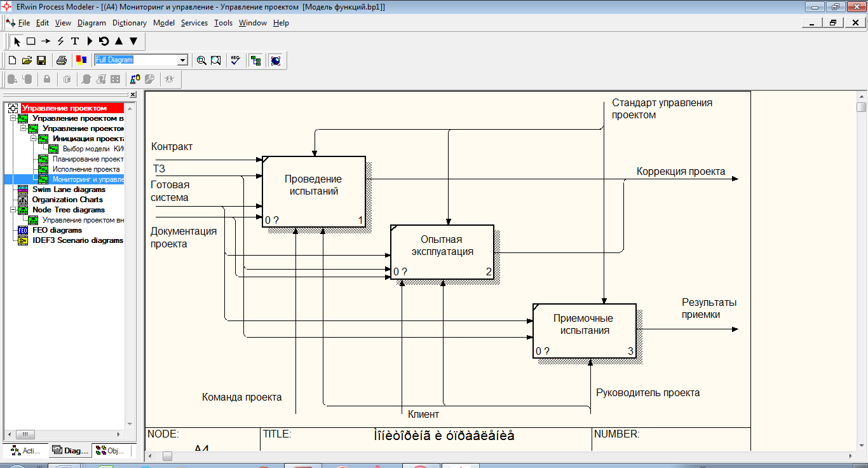Select Swim Lane diagrams item
Image resolution: width=868 pixels, height=468 pixels.
click(69, 189)
